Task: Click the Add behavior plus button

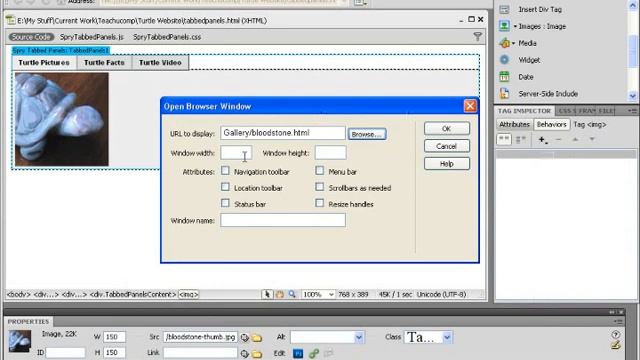Action: click(542, 140)
